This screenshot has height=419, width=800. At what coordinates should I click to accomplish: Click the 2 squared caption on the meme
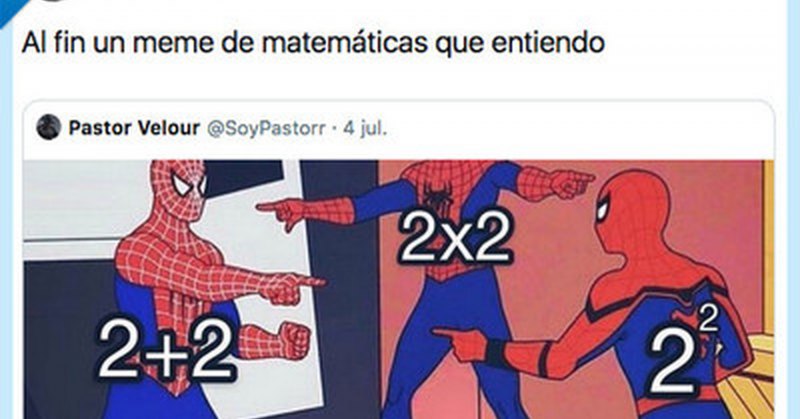684,355
